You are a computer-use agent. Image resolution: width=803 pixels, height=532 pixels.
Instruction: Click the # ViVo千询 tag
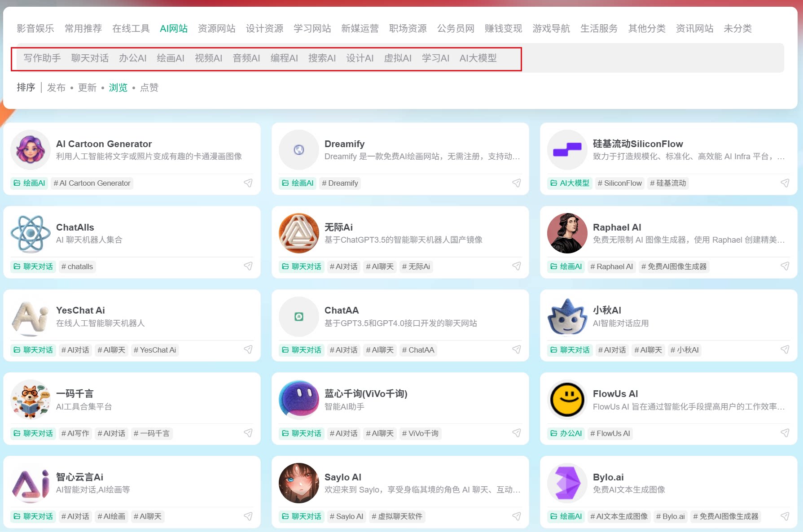(421, 433)
